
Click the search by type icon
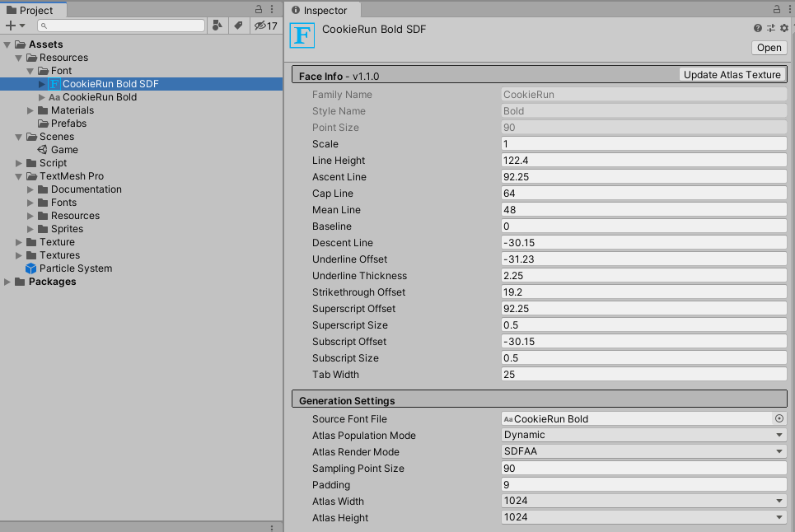coord(217,26)
